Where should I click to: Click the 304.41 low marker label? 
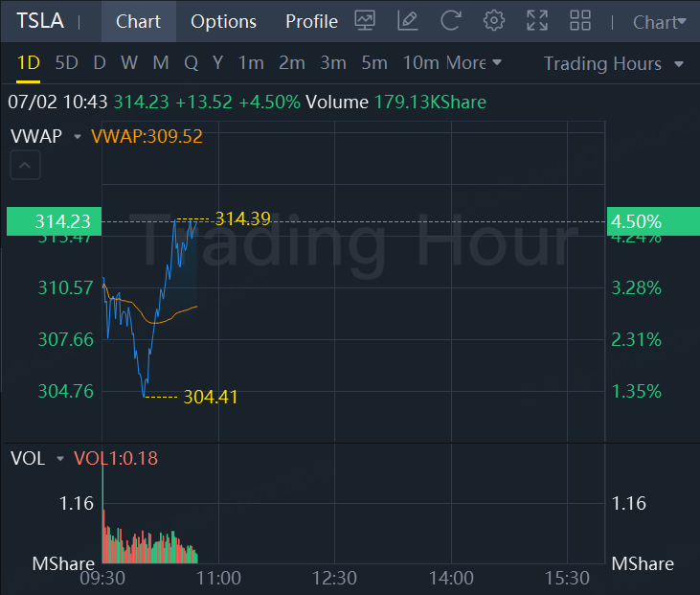tap(211, 397)
